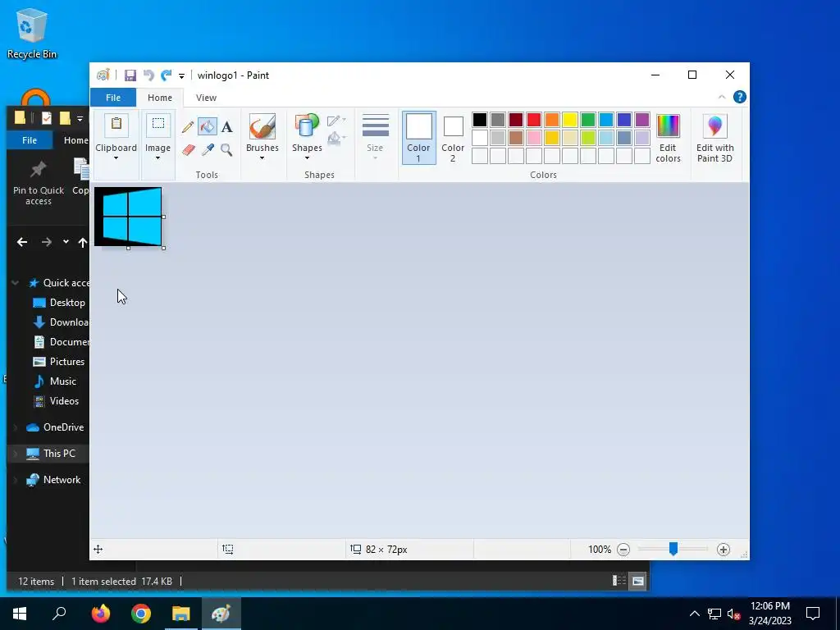This screenshot has height=630, width=840.
Task: Open the Shapes gallery icon
Action: 307,126
